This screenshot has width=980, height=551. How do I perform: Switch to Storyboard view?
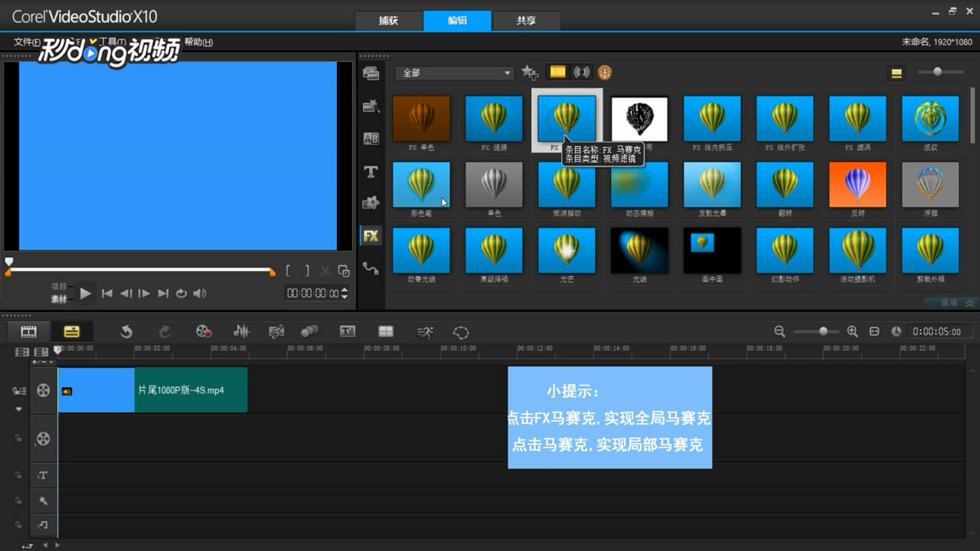pos(28,331)
